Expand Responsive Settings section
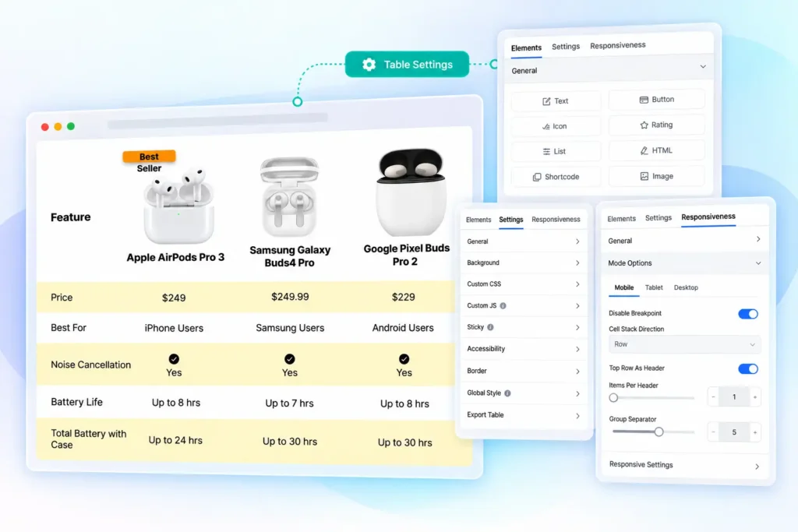Image resolution: width=798 pixels, height=532 pixels. point(684,465)
